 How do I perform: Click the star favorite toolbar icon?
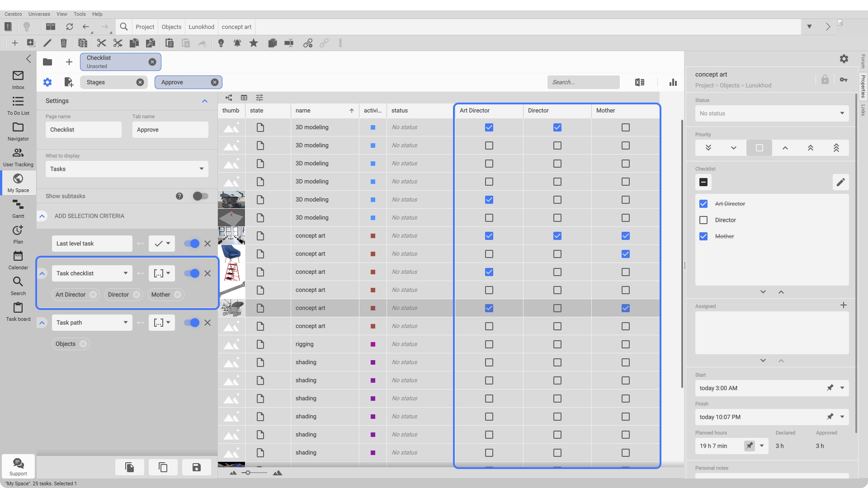point(254,43)
